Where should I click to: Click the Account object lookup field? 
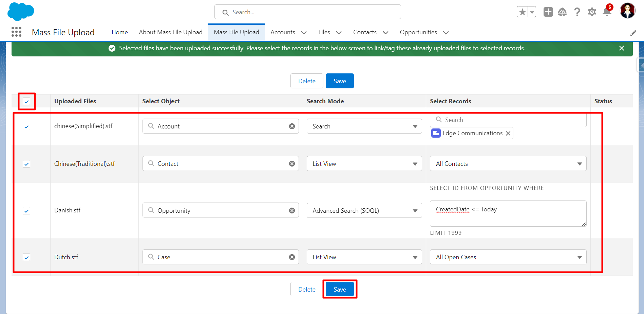(x=221, y=126)
